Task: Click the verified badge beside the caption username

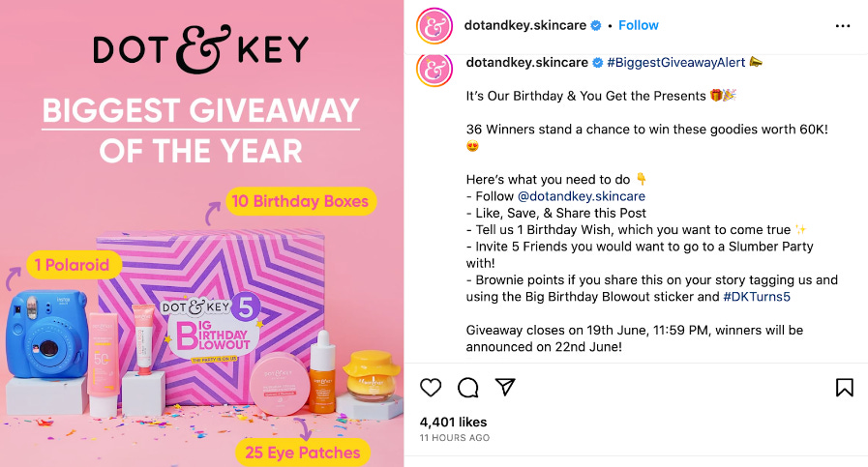Action: 598,63
